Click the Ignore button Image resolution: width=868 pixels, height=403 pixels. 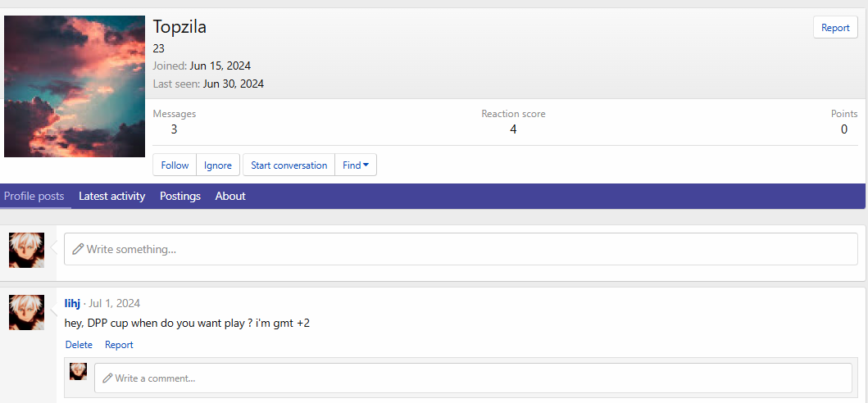coord(218,165)
